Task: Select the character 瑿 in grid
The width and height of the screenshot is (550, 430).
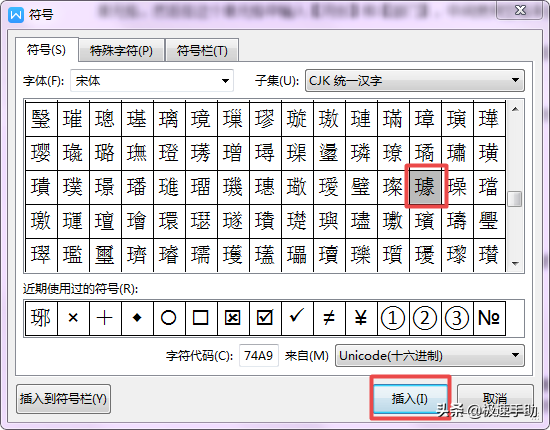Action: click(x=41, y=119)
